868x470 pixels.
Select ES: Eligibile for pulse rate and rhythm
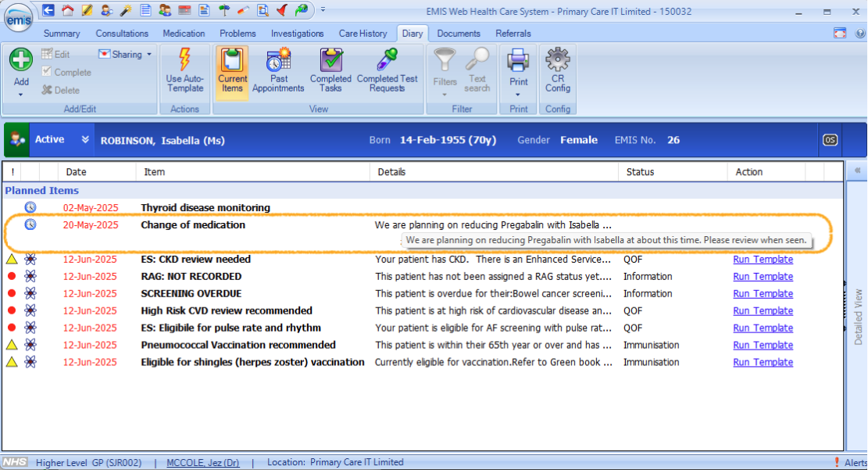click(230, 328)
